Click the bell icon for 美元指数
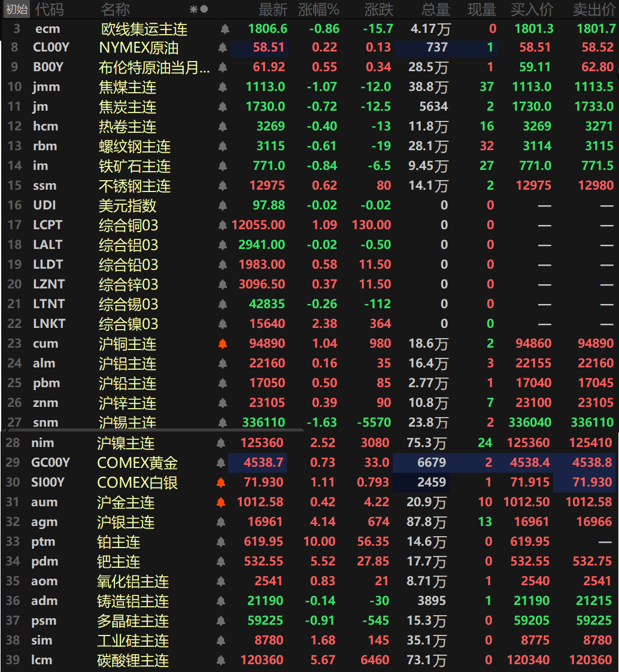The height and width of the screenshot is (672, 619). click(x=223, y=206)
